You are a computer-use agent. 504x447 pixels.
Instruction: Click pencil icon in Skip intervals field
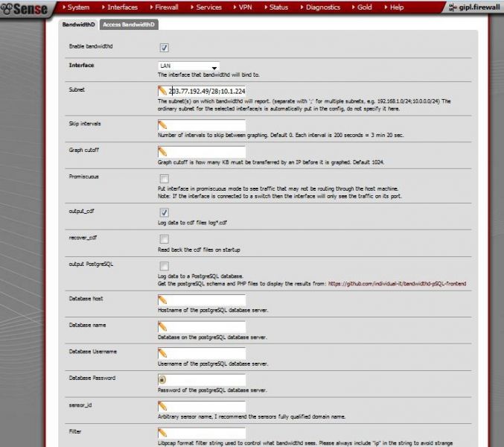pyautogui.click(x=162, y=125)
